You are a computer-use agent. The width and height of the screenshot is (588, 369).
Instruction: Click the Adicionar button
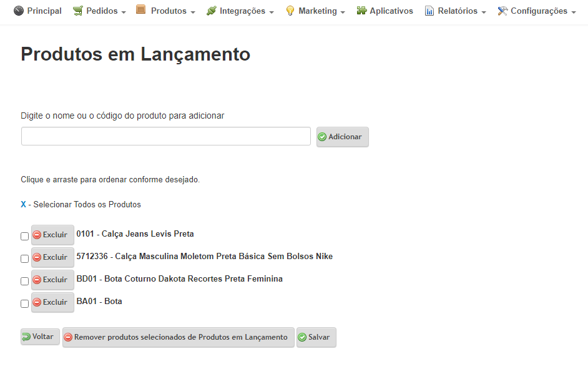point(342,137)
